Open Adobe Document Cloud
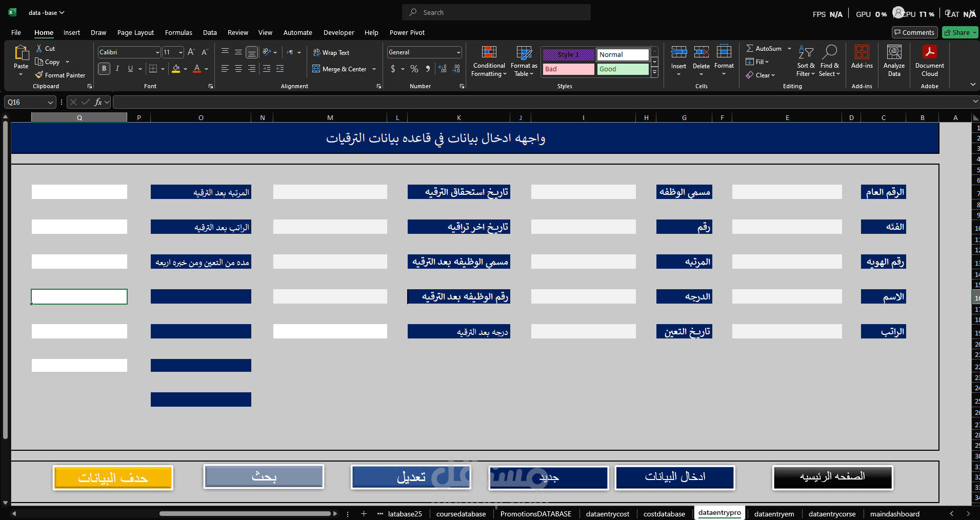 pyautogui.click(x=930, y=61)
